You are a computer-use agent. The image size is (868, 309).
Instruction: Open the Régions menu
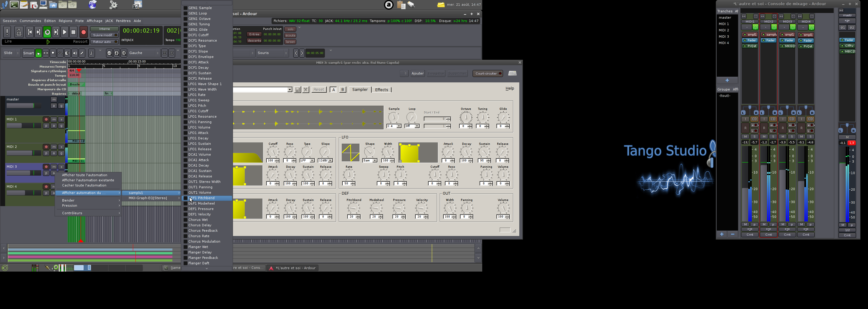[x=65, y=21]
